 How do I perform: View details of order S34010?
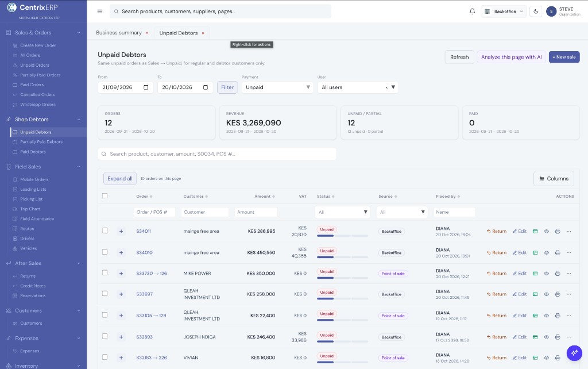(x=547, y=253)
